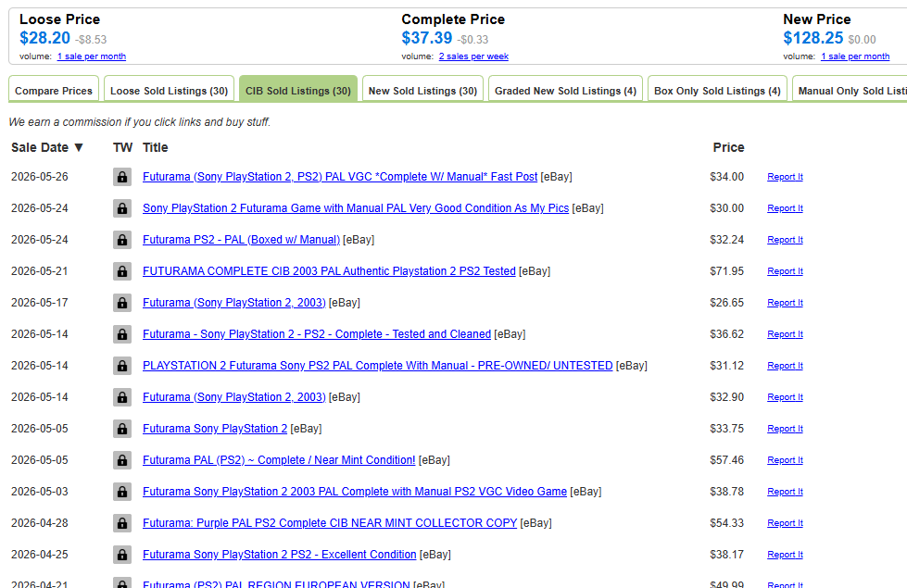Click lock icon beside FUTURAMA COMPLETE CIB 2003 listing
Screen dimensions: 907x588
pos(122,271)
